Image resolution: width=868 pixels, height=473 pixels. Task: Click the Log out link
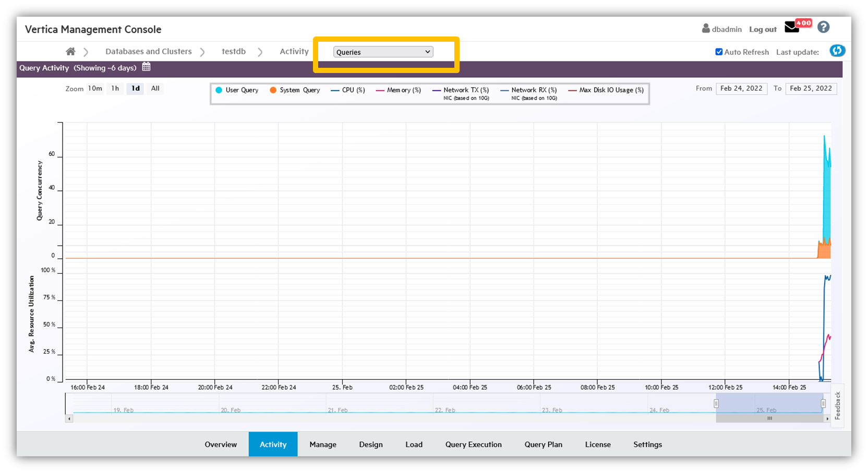pyautogui.click(x=763, y=30)
